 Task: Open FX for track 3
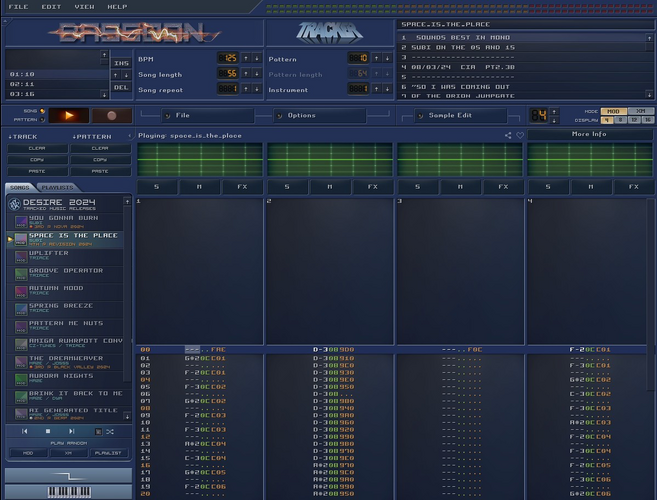coord(503,187)
